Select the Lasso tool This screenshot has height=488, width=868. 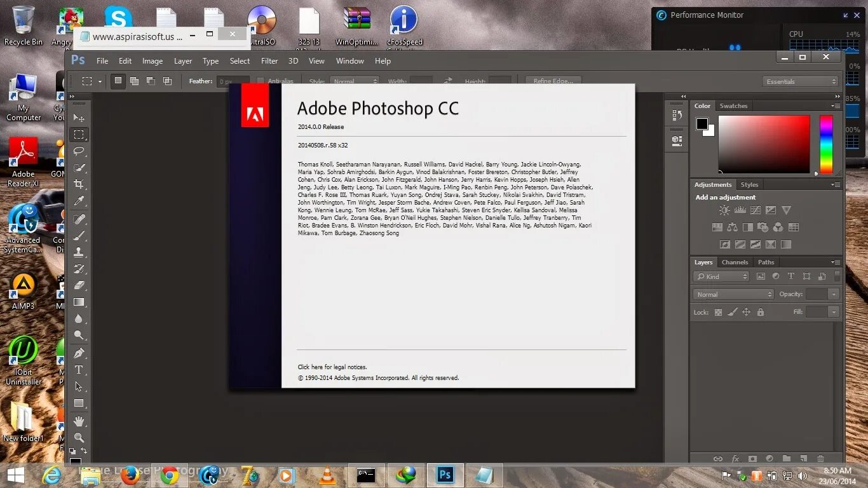coord(79,151)
